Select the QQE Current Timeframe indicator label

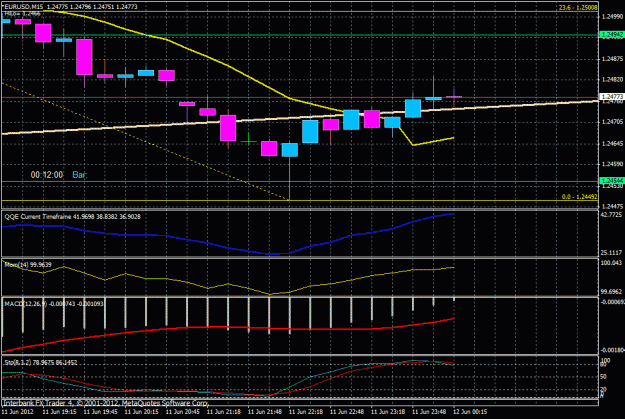click(x=73, y=216)
